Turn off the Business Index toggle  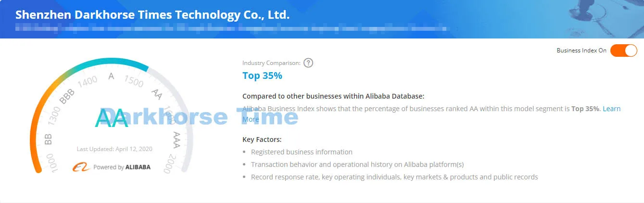click(x=623, y=50)
